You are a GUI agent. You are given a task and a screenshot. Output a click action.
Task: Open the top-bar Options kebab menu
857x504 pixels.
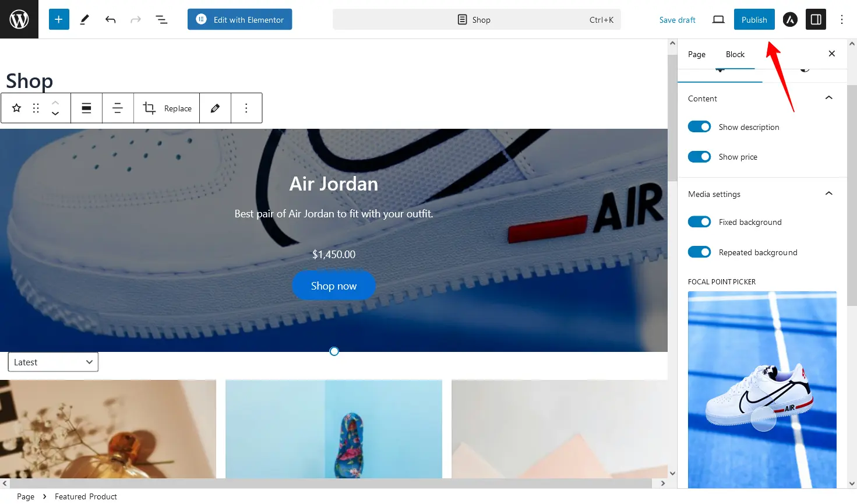click(x=842, y=19)
